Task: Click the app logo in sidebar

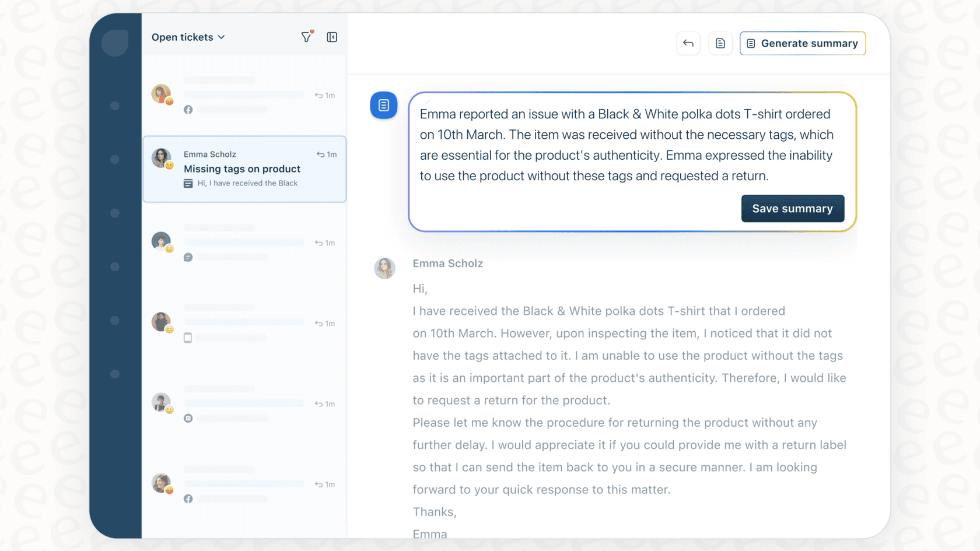Action: pos(115,43)
